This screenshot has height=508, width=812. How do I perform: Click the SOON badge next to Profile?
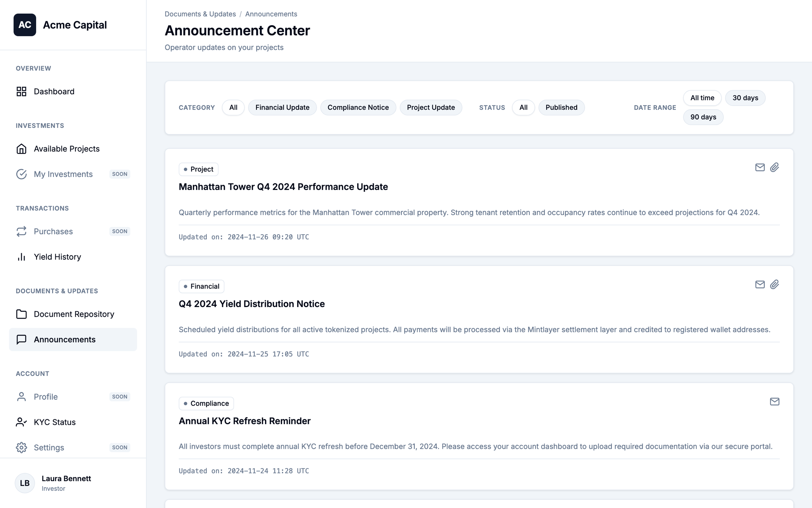coord(120,397)
